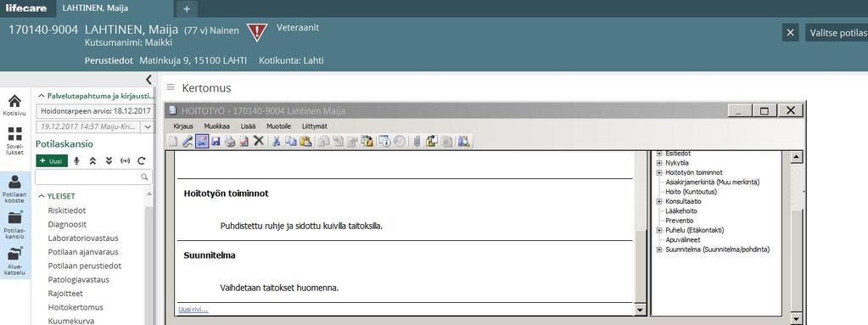This screenshot has height=325, width=868.
Task: Collapse Palvelutapahtuma ja kirjausti section
Action: [42, 96]
